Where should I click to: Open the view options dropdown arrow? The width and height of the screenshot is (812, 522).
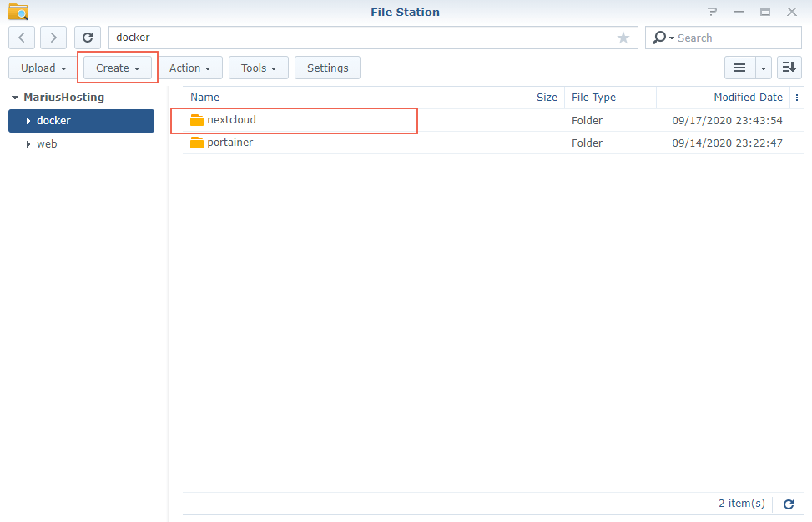click(763, 68)
